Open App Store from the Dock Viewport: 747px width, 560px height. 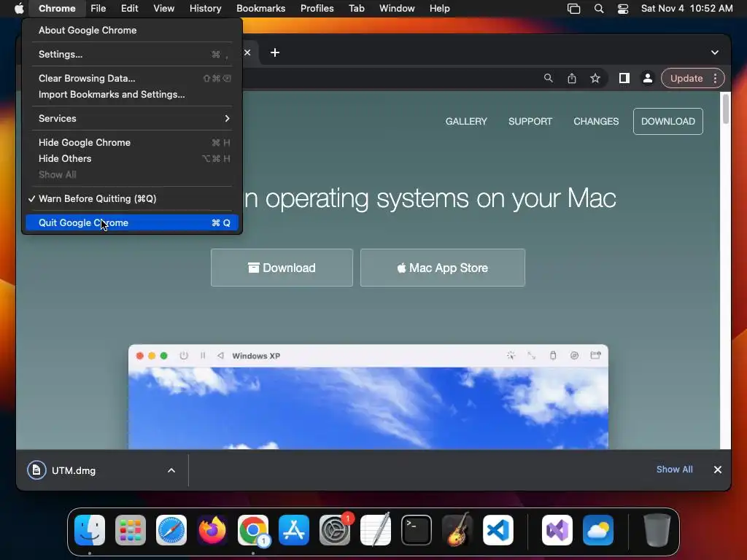tap(294, 530)
